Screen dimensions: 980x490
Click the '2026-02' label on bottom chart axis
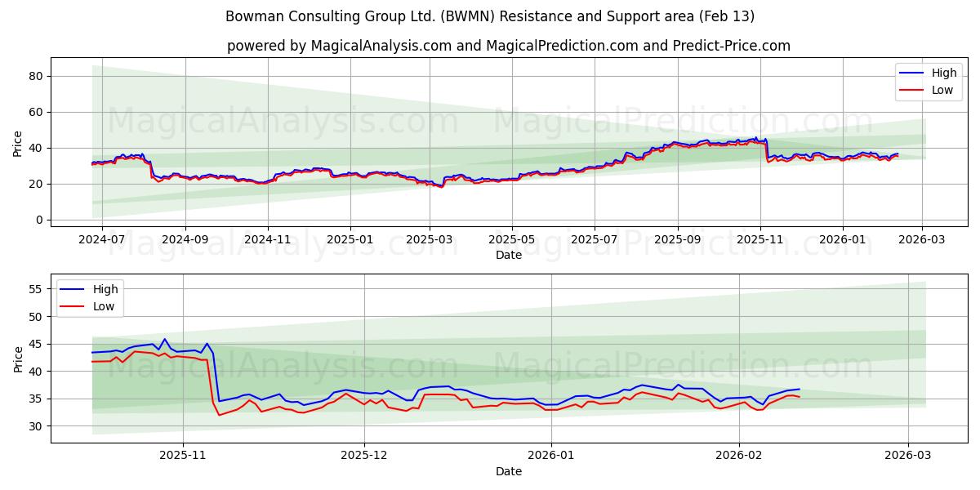pyautogui.click(x=738, y=457)
